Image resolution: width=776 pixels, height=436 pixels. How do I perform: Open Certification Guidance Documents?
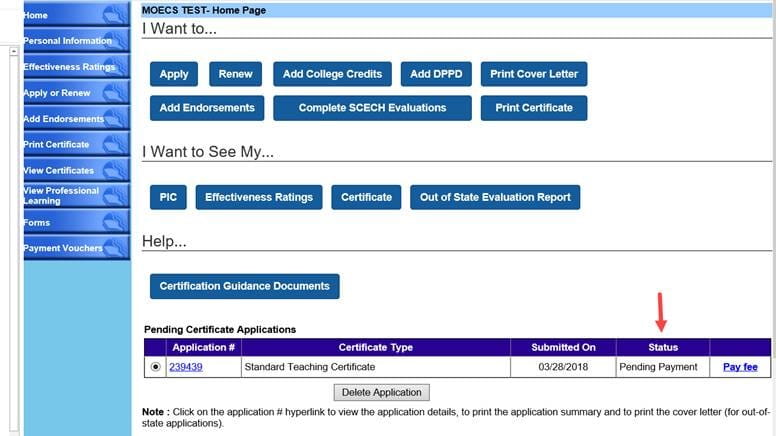tap(244, 286)
